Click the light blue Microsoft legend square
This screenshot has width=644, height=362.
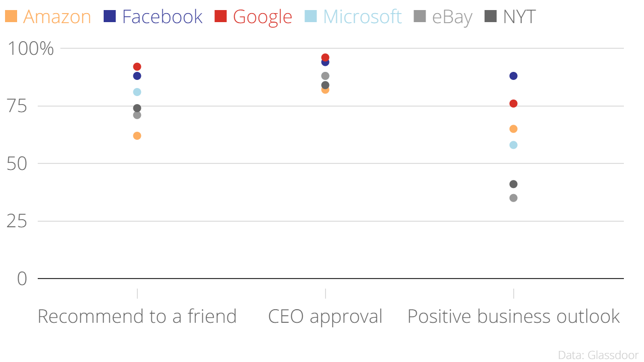pos(310,17)
